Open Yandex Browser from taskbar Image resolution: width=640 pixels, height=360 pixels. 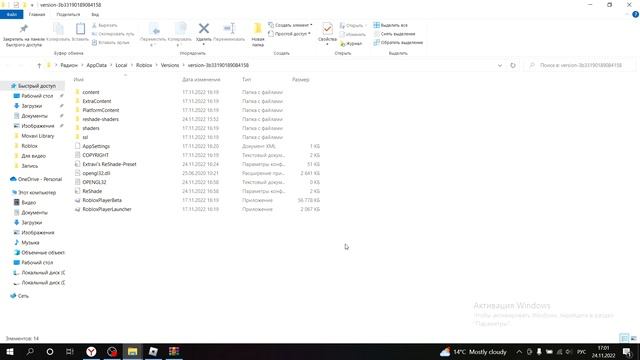point(91,351)
